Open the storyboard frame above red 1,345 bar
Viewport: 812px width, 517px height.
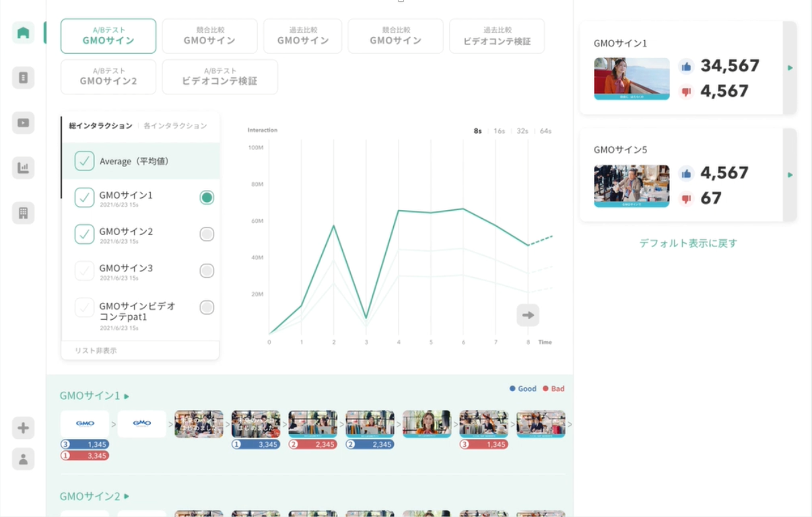483,424
